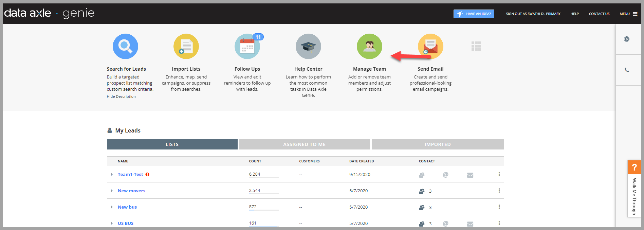This screenshot has height=230, width=644.
Task: Click the 11 notification badge on Follow Ups
Action: tap(258, 37)
